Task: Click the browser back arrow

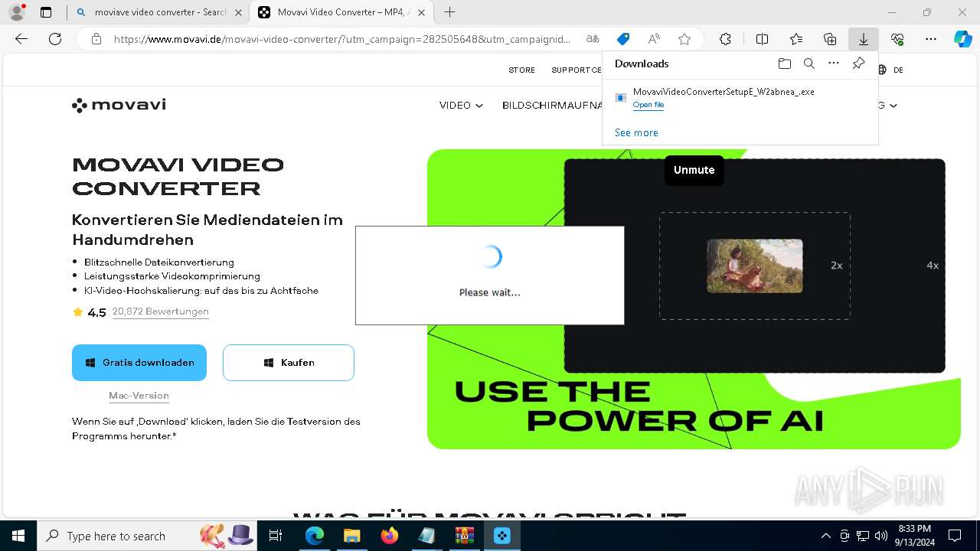Action: pyautogui.click(x=21, y=39)
